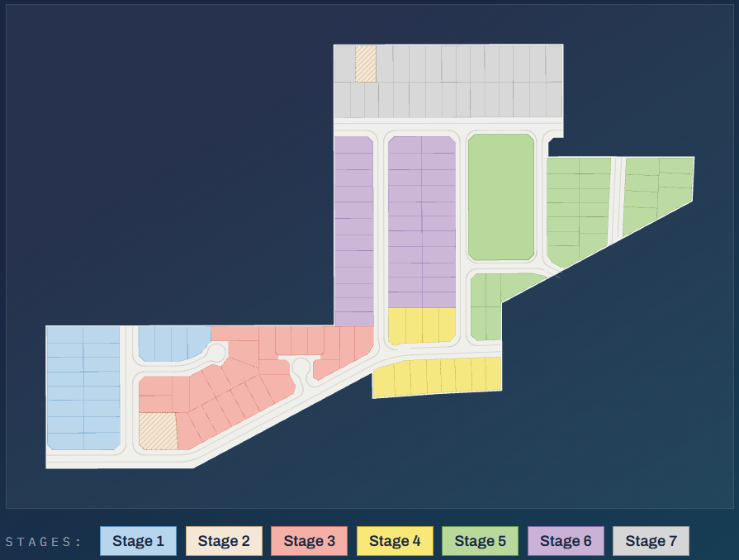Select the Stage 1 legend button
The height and width of the screenshot is (560, 739).
point(138,541)
